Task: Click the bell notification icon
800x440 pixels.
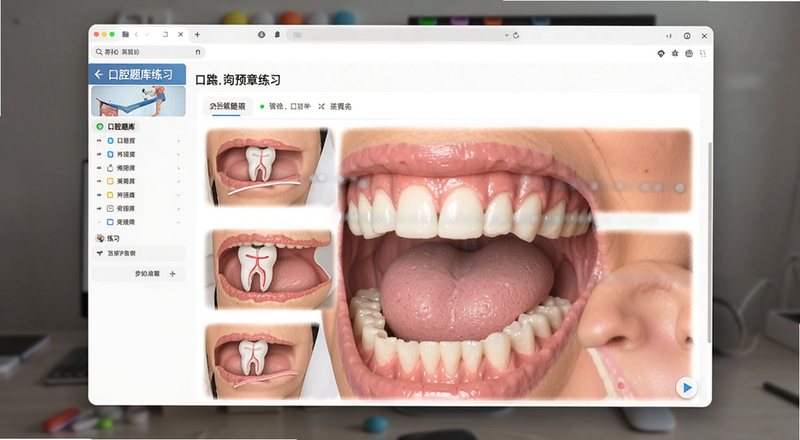Action: point(278,35)
